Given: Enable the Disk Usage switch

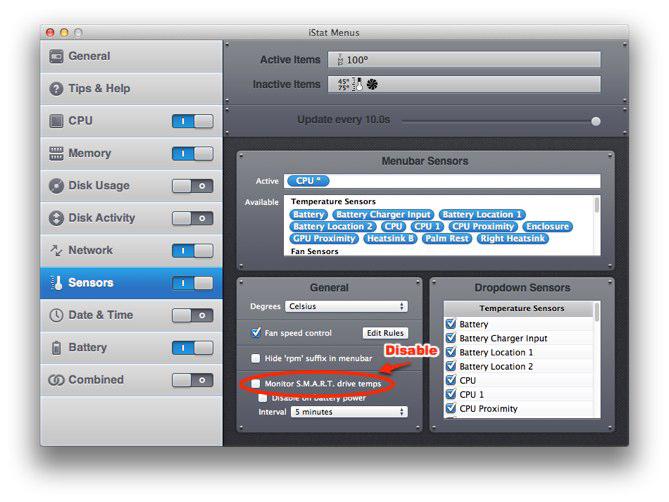Looking at the screenshot, I should (192, 186).
